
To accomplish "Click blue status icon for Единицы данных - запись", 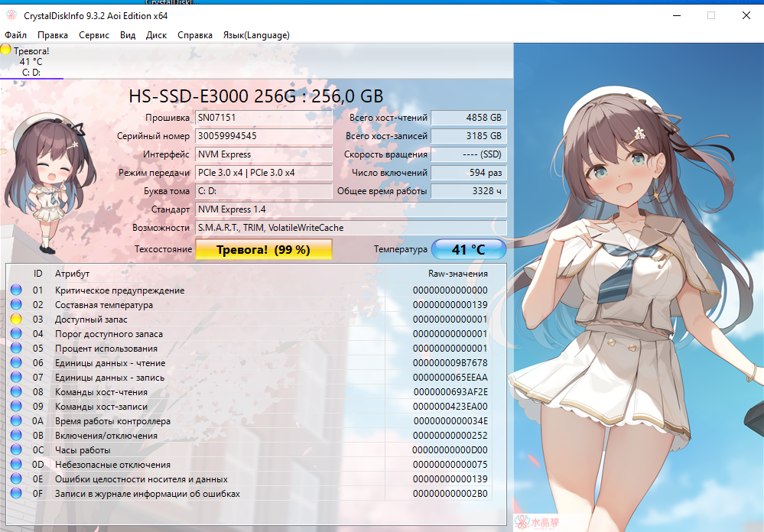I will [16, 377].
